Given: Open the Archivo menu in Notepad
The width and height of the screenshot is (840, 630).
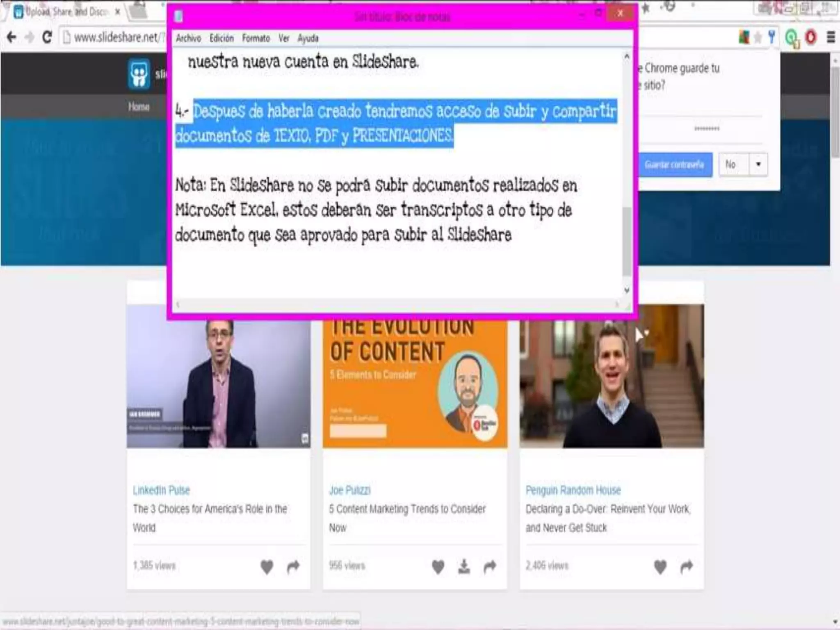Looking at the screenshot, I should click(188, 39).
